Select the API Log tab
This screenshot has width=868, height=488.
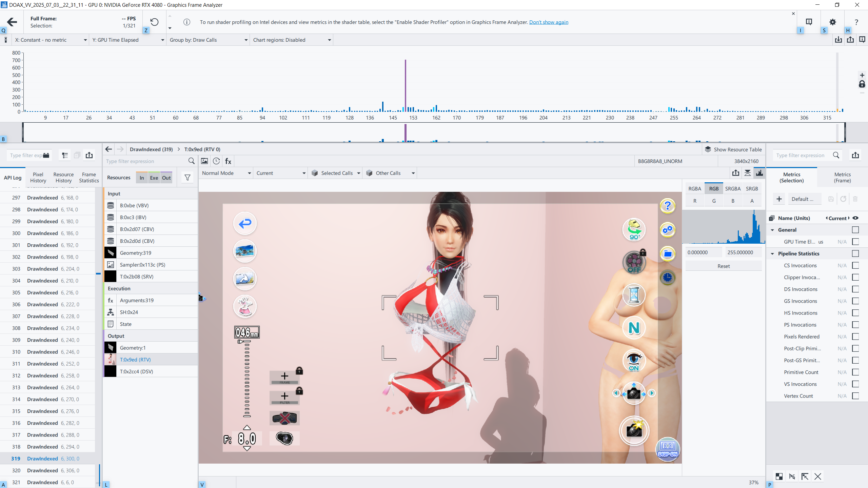point(13,178)
